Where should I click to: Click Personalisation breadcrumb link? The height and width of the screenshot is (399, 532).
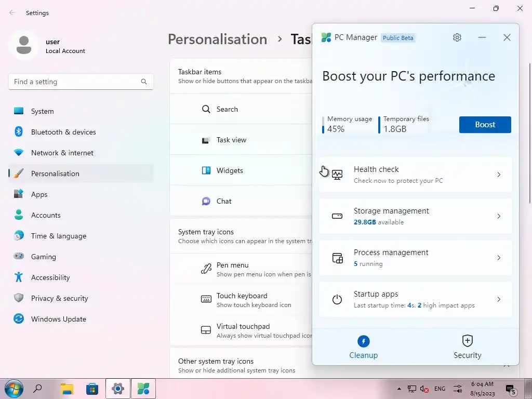coord(218,39)
